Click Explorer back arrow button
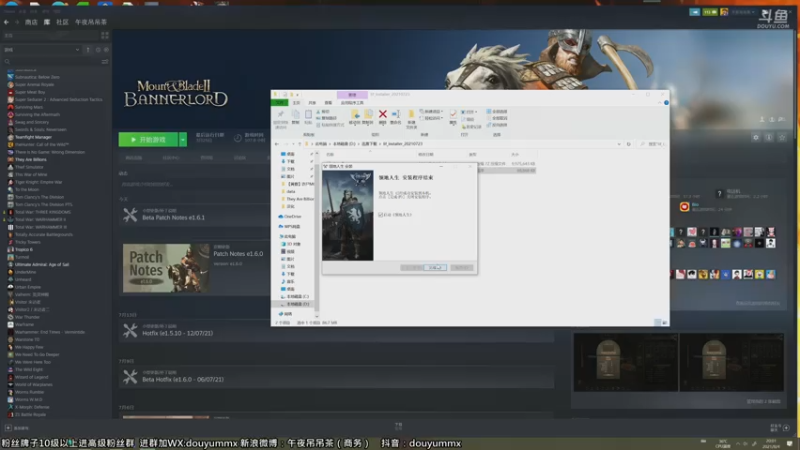800x450 pixels. 277,144
